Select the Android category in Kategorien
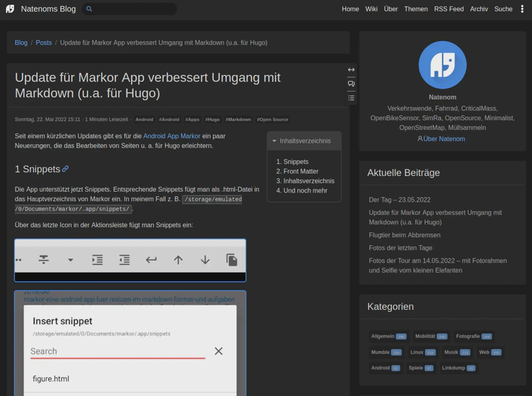Screen dimensions: 532x396 pyautogui.click(x=386, y=368)
